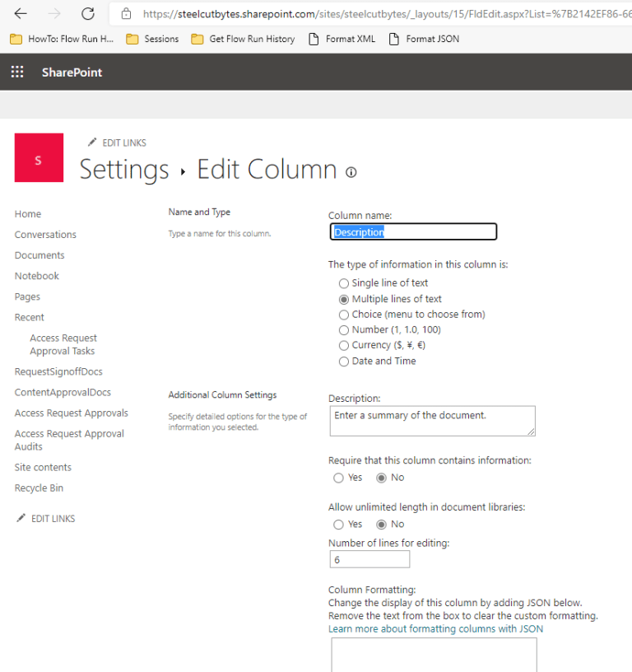Open the SharePoint app launcher waffle
Image resolution: width=632 pixels, height=672 pixels.
(16, 72)
